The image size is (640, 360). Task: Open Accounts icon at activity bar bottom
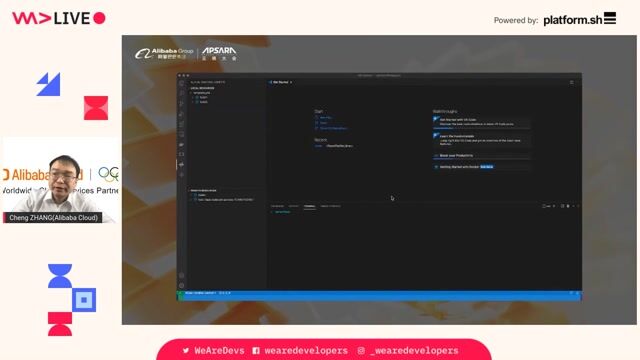click(182, 276)
